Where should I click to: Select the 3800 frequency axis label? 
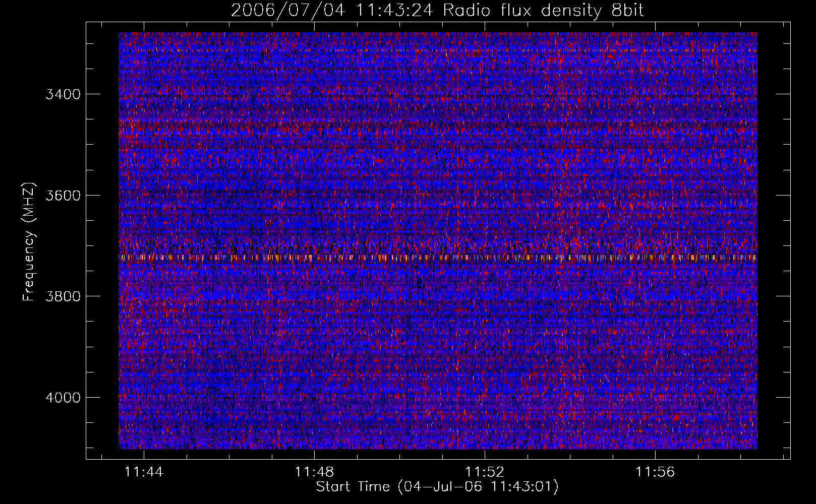[63, 296]
